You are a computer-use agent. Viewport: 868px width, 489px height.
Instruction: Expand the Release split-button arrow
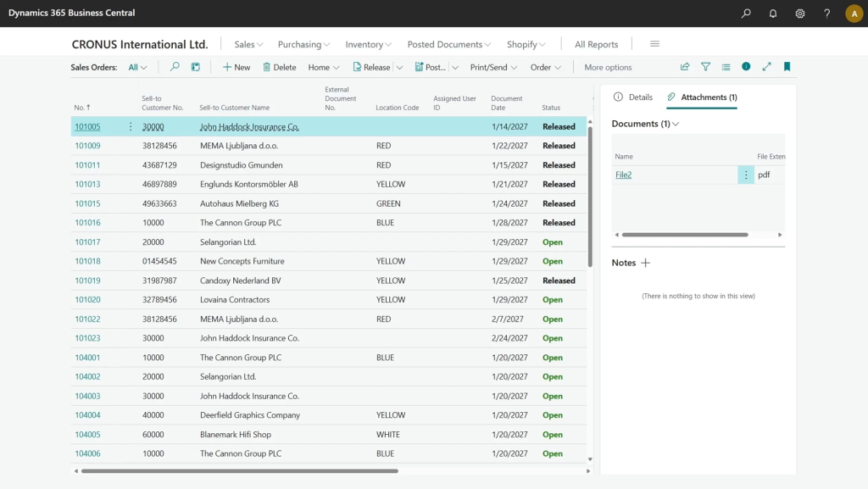click(399, 68)
